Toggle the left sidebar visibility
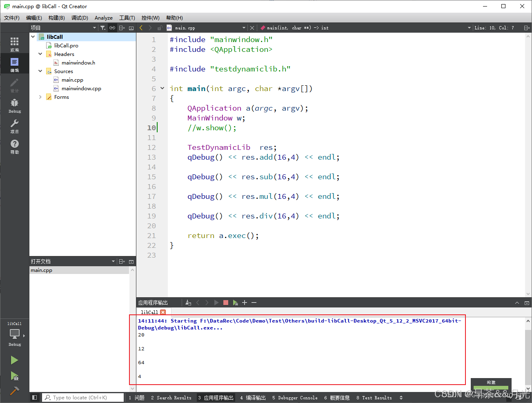 pos(35,397)
